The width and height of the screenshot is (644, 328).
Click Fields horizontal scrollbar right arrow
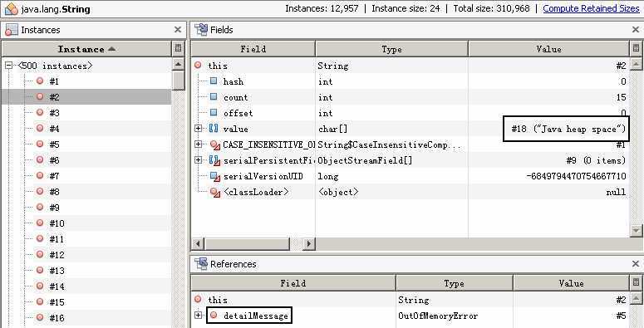point(309,243)
